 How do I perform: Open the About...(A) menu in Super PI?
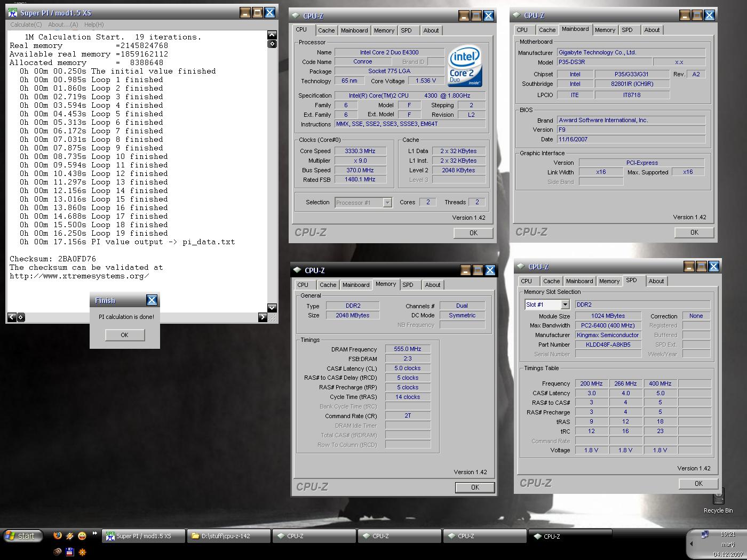63,25
